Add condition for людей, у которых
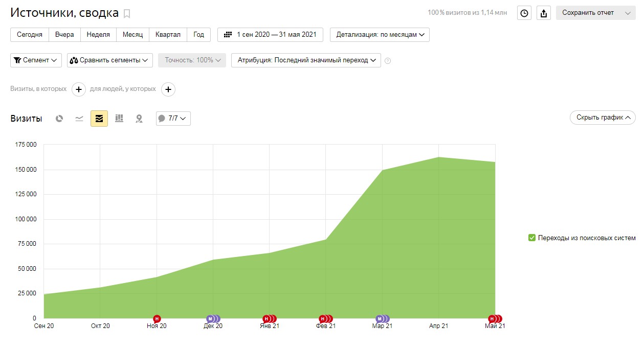Viewport: 644px width, 350px height. pos(168,89)
